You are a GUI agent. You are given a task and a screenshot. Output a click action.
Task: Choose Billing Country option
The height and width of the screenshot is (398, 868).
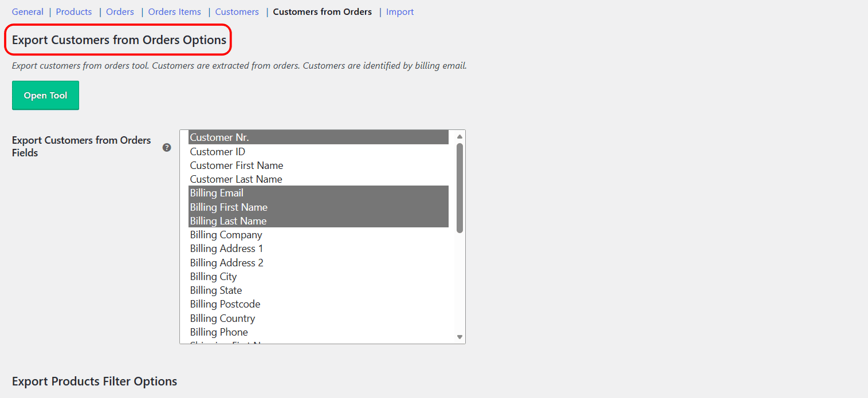319,318
